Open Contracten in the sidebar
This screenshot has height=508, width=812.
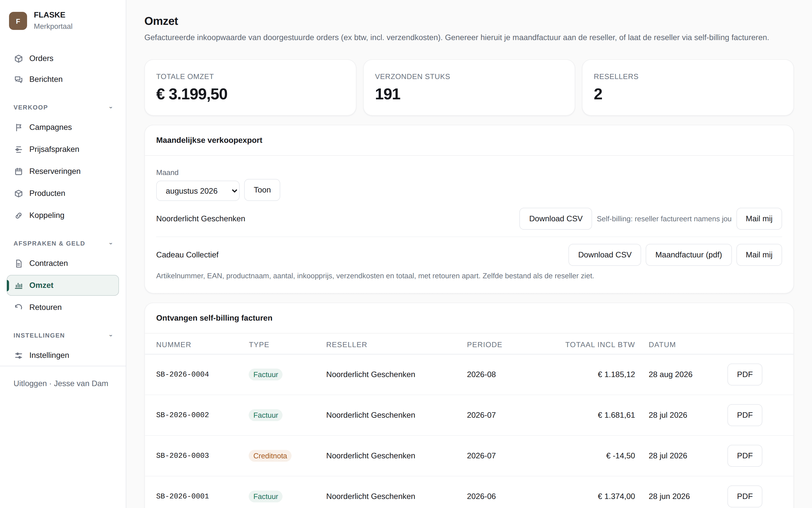pos(63,263)
